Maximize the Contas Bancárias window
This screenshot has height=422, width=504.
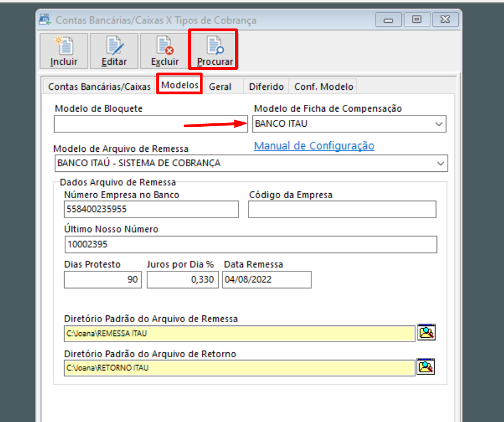(x=416, y=20)
